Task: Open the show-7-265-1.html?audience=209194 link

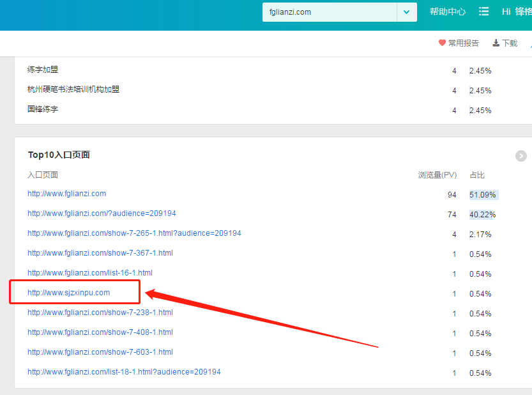Action: pyautogui.click(x=134, y=233)
